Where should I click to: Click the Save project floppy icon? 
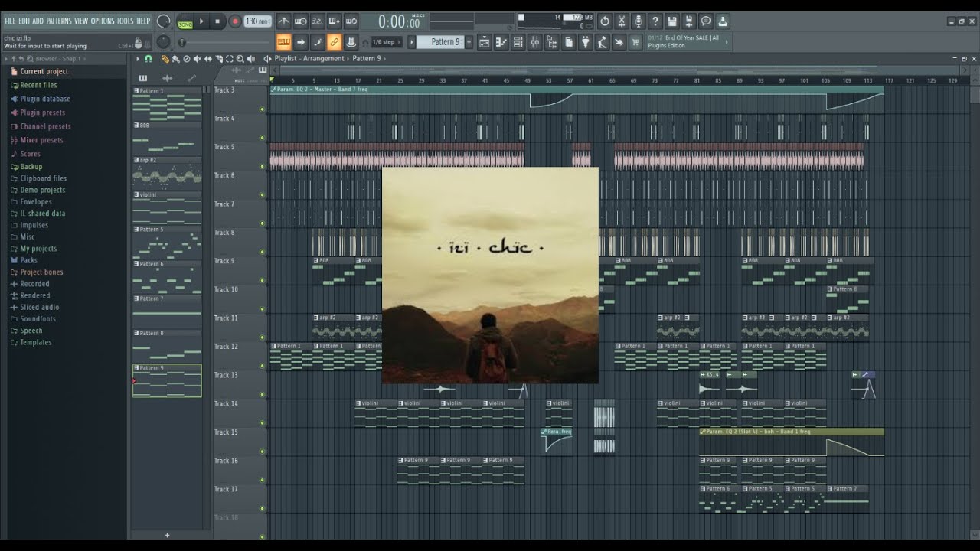coord(671,21)
